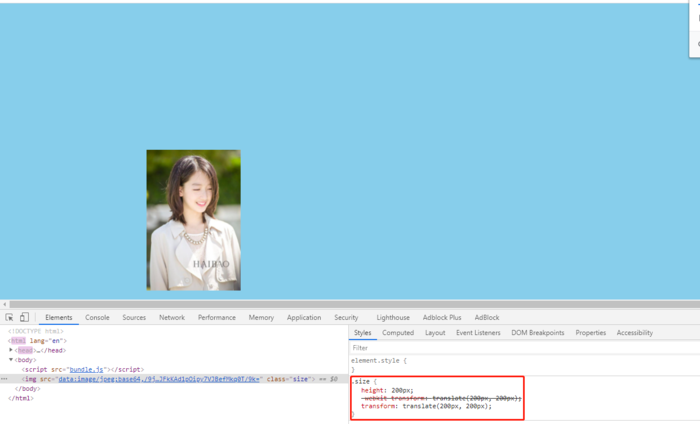The width and height of the screenshot is (700, 424).
Task: Open the DOM Breakpoints sidebar tab
Action: point(538,333)
